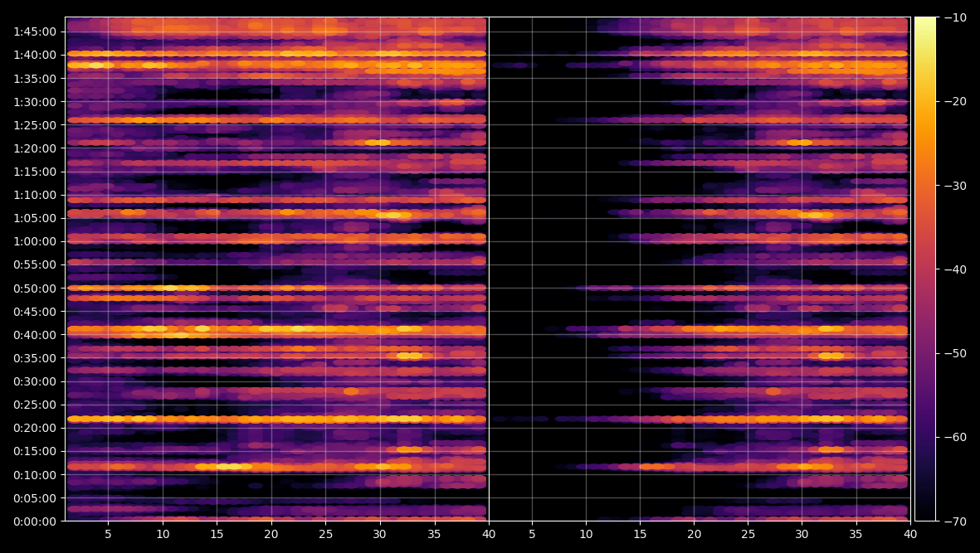This screenshot has width=980, height=553.
Task: Click x-axis label 30 under right heatmap
Action: pos(802,534)
